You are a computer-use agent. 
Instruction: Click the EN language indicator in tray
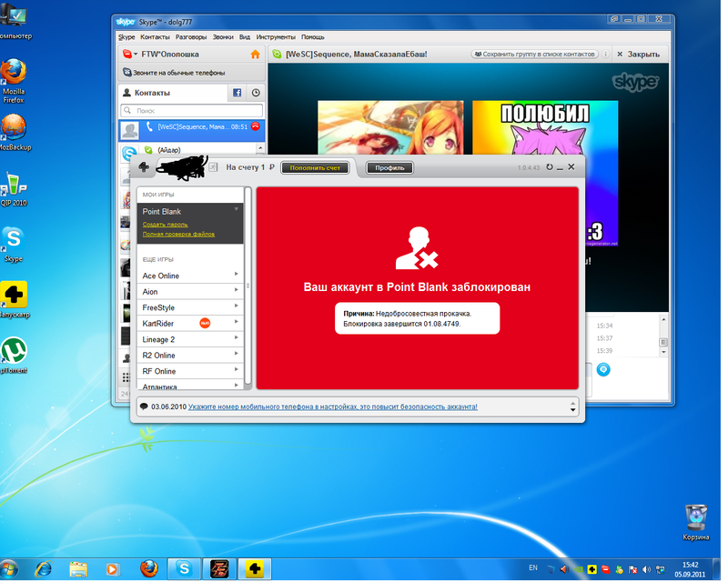(x=533, y=568)
